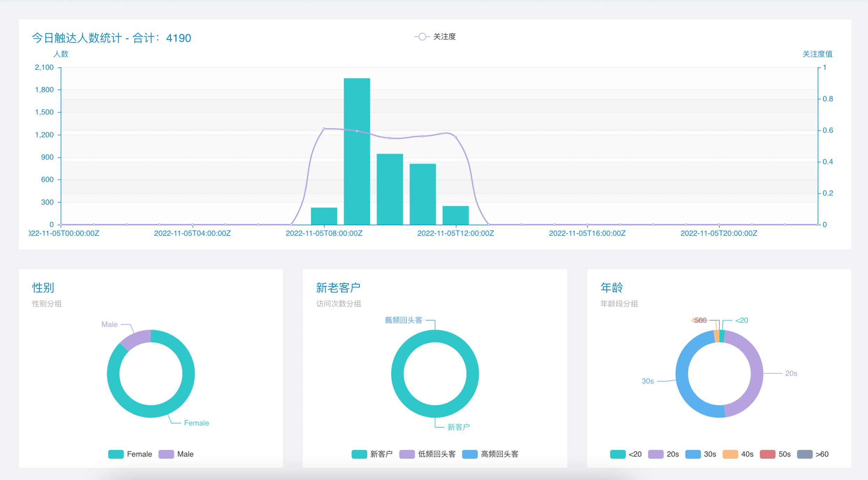868x480 pixels.
Task: Click the 访问次数分组 subtitle
Action: point(338,304)
